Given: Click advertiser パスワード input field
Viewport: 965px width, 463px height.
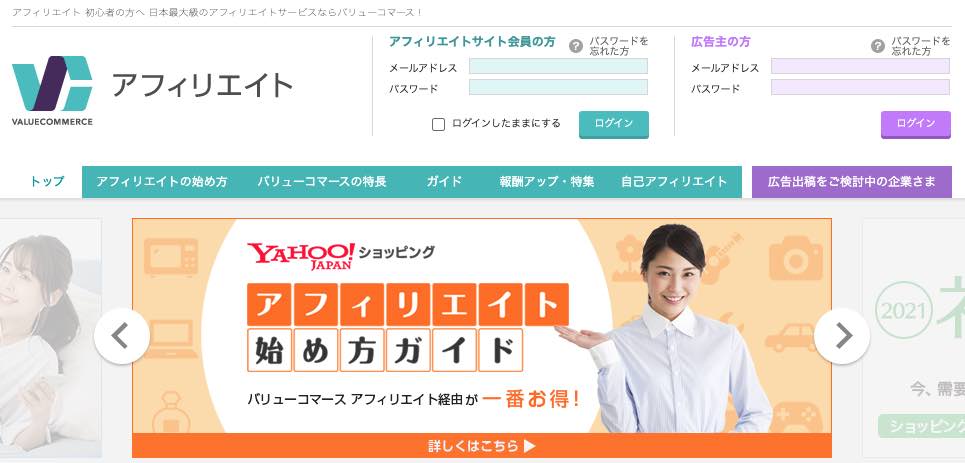Looking at the screenshot, I should tap(860, 87).
